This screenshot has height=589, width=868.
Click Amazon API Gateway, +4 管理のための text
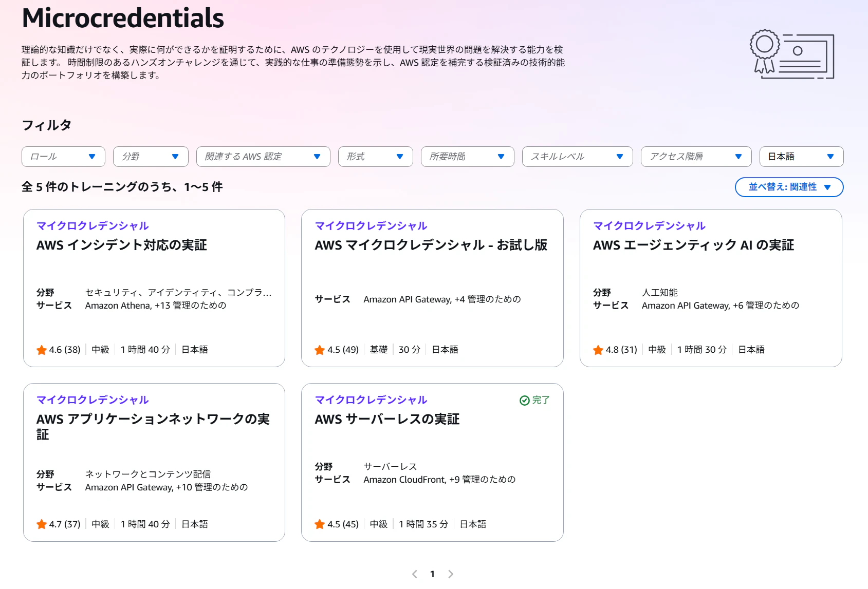pos(442,299)
